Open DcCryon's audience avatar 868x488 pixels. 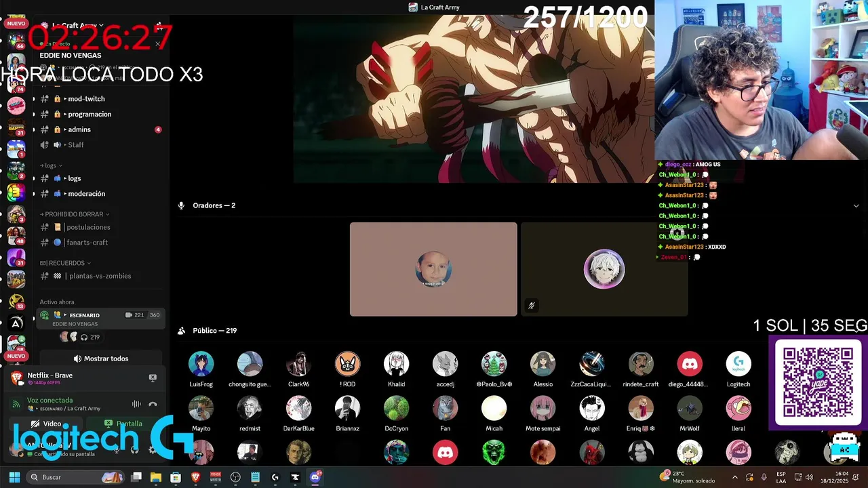pos(396,409)
